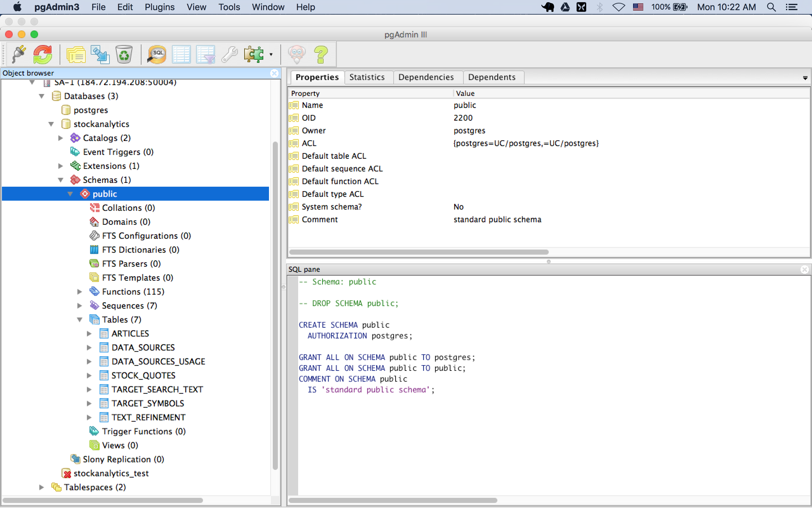Collapse the Schemas (1) node
The width and height of the screenshot is (812, 508).
(61, 180)
